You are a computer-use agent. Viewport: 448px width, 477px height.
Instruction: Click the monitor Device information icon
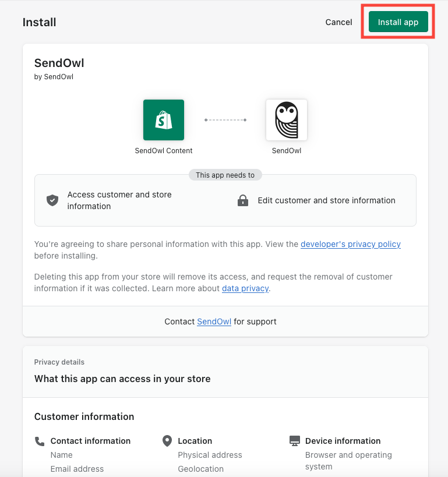[x=295, y=441]
